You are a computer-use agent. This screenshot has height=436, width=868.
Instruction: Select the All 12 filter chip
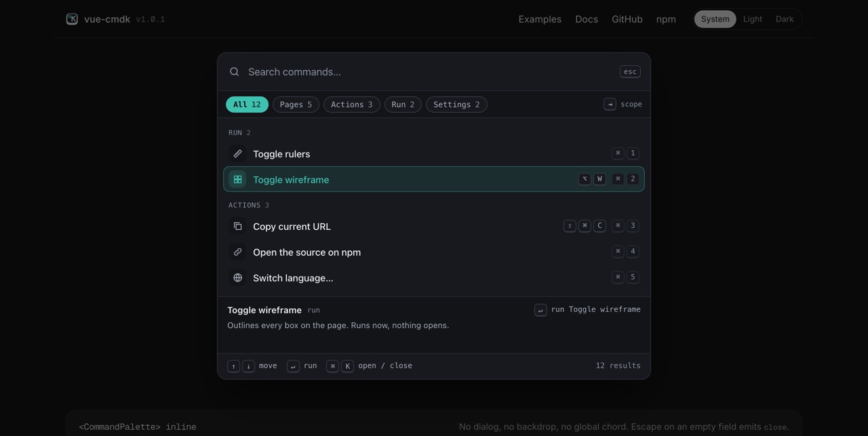[247, 104]
